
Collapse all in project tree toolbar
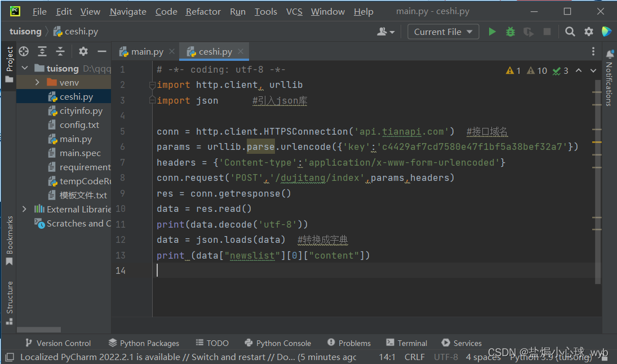(x=60, y=51)
